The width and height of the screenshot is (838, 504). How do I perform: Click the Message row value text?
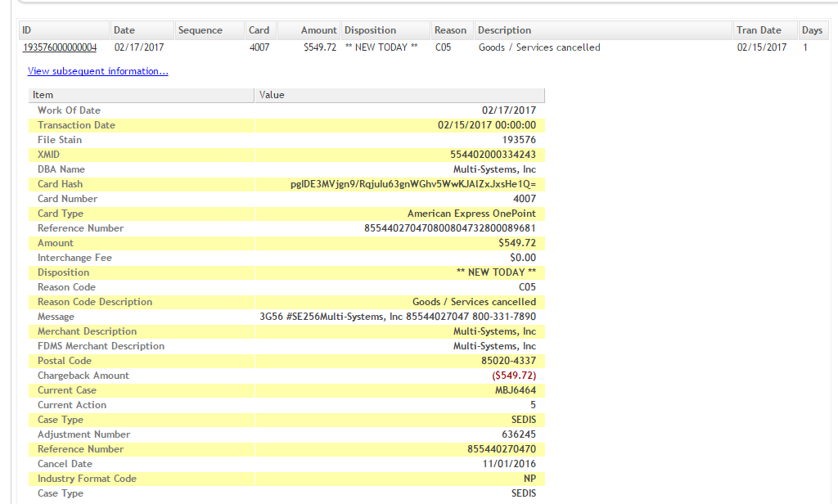pos(398,317)
